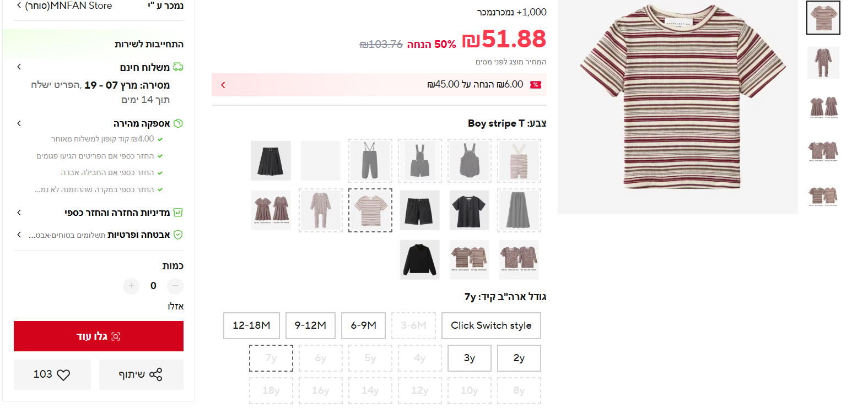868x413 pixels.
Task: Select size 3y
Action: [470, 358]
